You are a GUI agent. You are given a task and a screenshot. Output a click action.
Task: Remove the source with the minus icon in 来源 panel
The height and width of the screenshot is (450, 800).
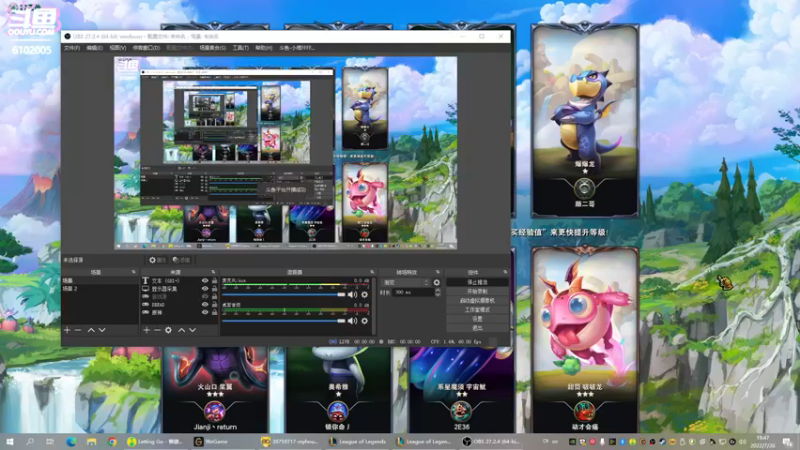pos(157,330)
